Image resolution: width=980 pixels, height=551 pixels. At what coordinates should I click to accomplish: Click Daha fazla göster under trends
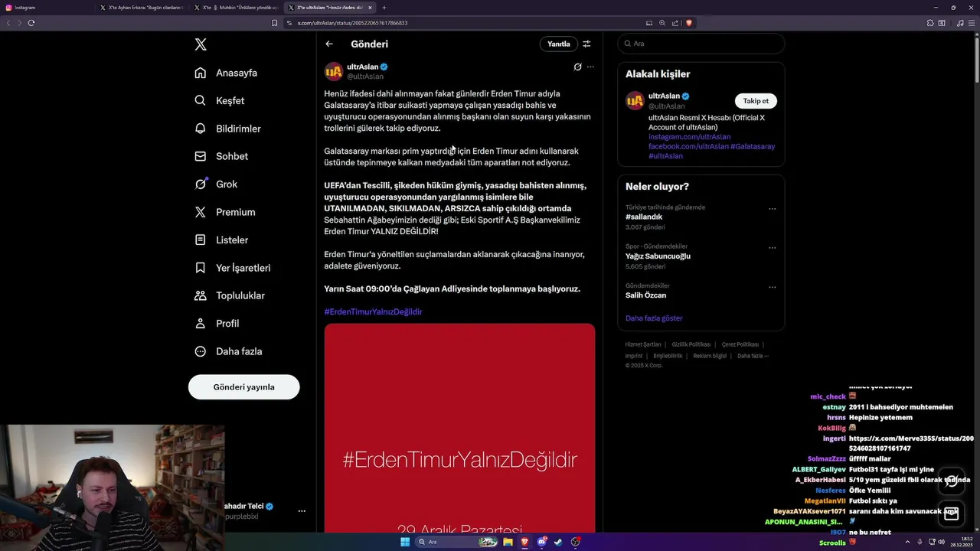[654, 318]
